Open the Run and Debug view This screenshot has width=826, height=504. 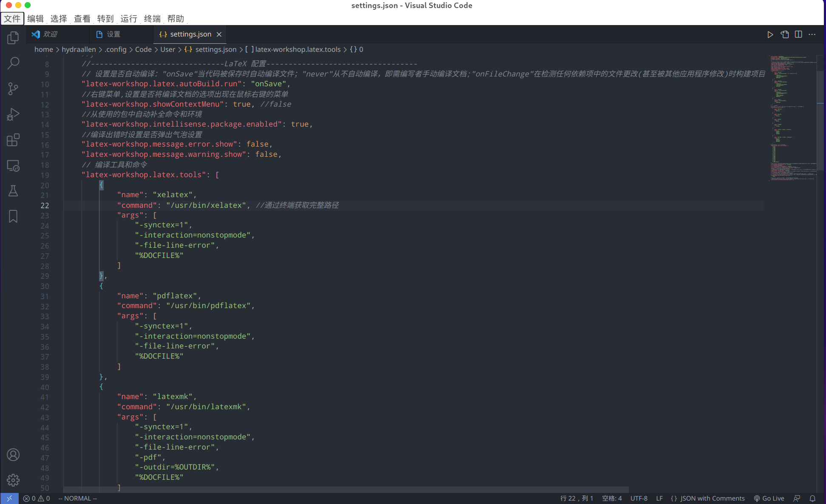click(13, 114)
